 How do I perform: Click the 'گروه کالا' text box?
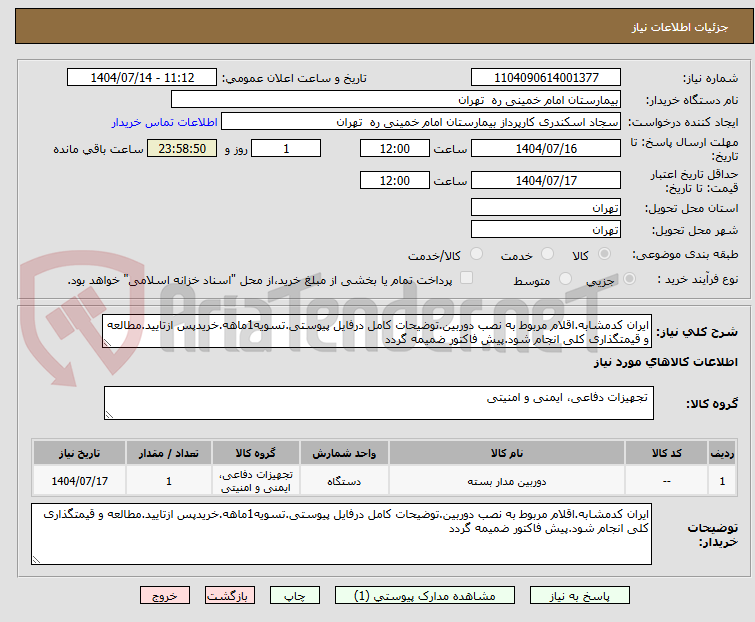[x=378, y=403]
